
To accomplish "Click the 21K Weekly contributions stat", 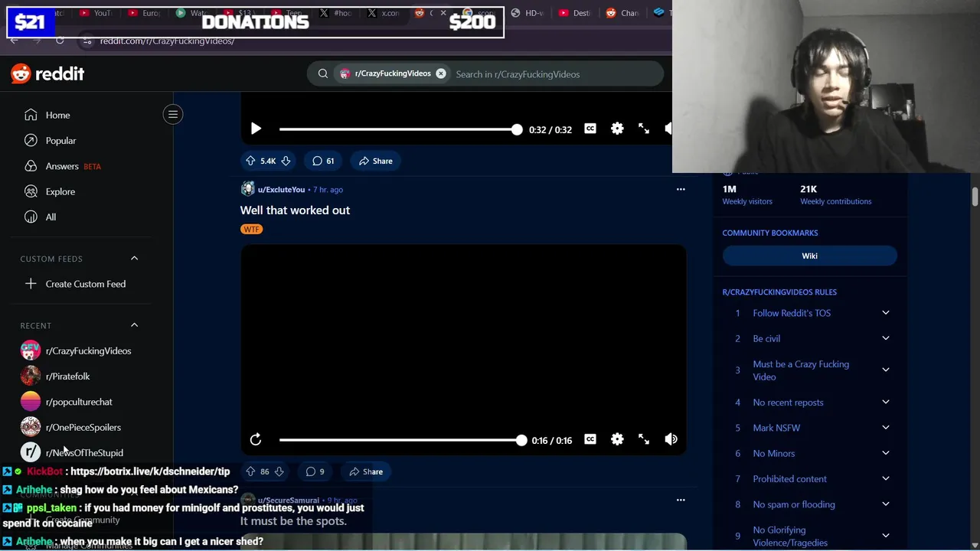I will (835, 195).
